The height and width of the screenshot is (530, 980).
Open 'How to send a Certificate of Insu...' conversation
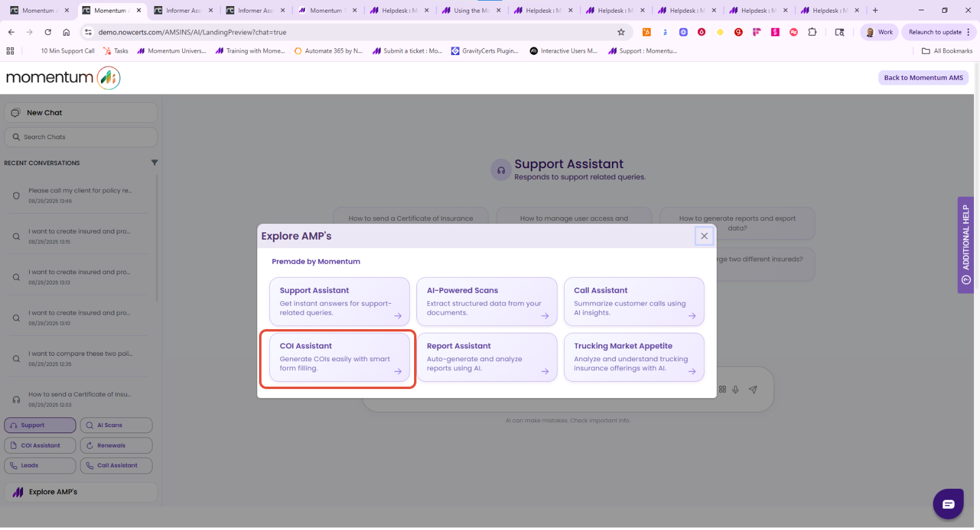79,399
